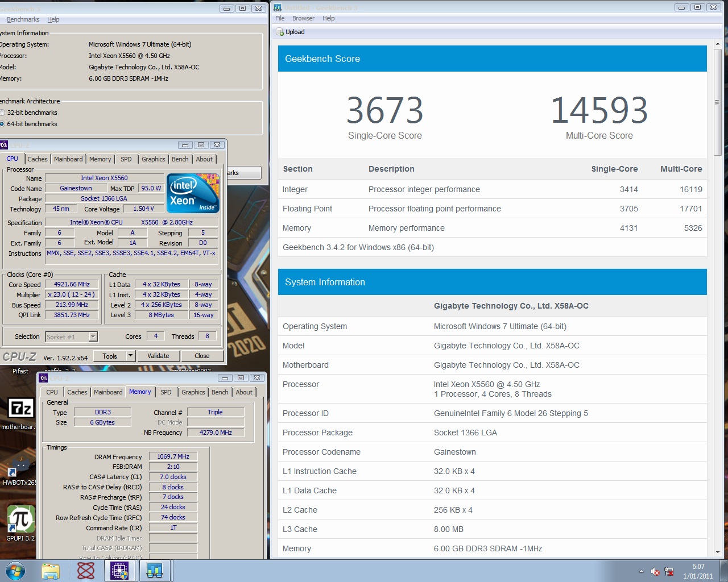
Task: Switch to CPU tab in lower CPU-Z
Action: coord(52,392)
